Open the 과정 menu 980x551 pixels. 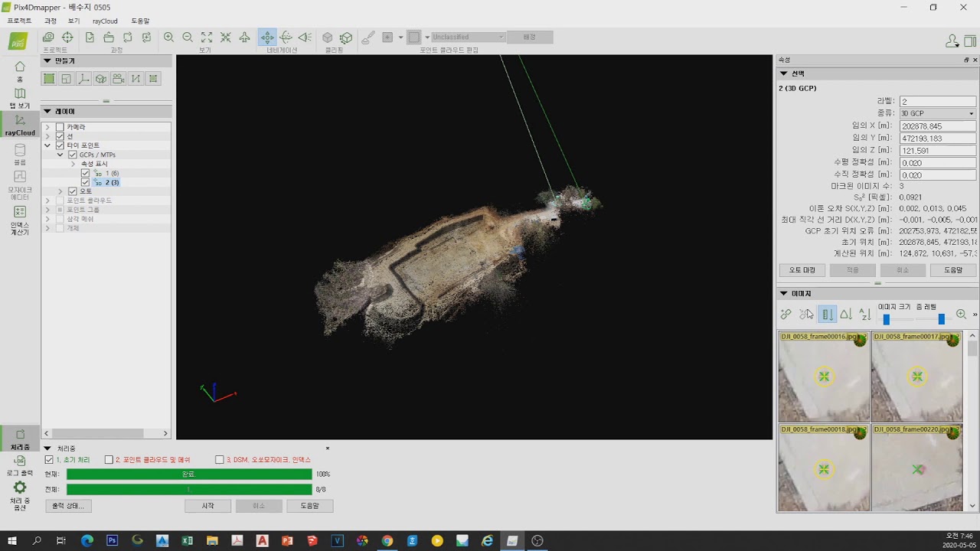(x=51, y=21)
